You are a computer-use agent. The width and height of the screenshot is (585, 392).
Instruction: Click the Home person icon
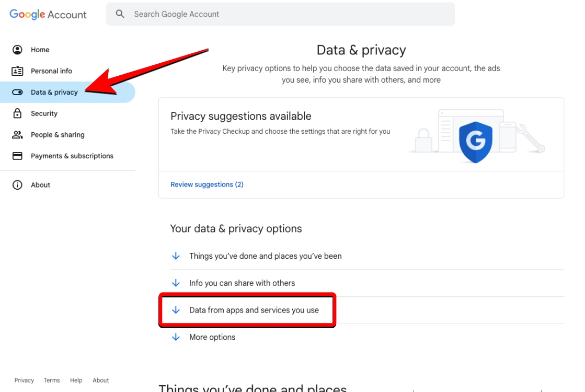click(17, 50)
